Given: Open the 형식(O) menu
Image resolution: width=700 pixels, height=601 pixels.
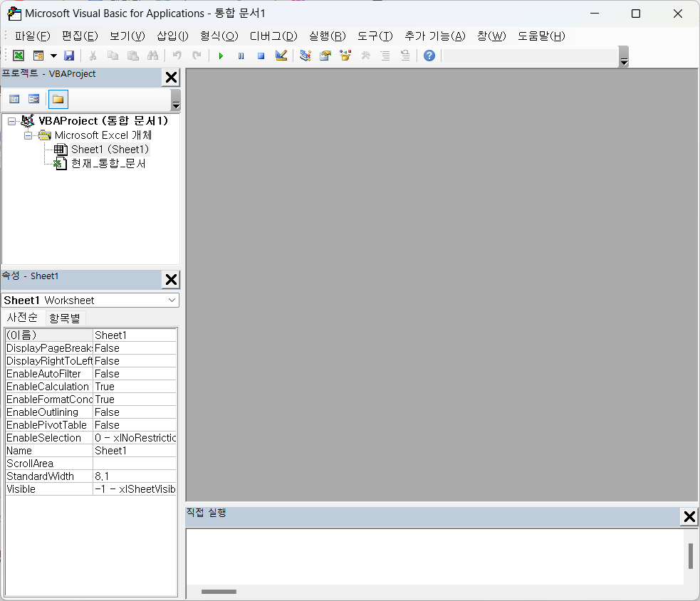Looking at the screenshot, I should tap(219, 36).
